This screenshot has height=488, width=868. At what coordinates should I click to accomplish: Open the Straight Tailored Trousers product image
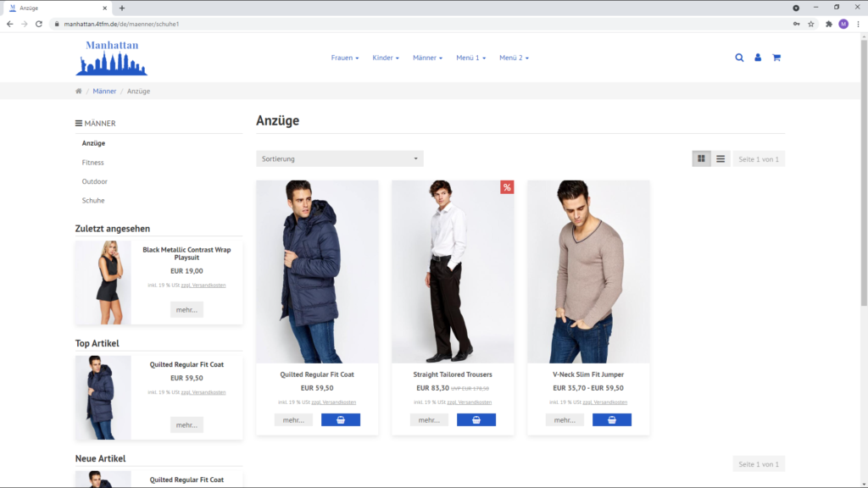[x=453, y=271]
